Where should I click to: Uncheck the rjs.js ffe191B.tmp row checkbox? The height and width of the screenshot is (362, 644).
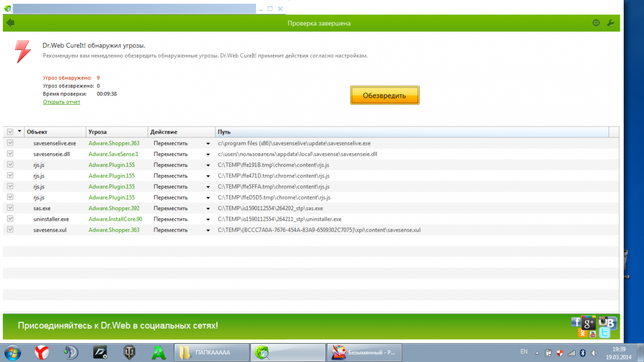click(10, 165)
